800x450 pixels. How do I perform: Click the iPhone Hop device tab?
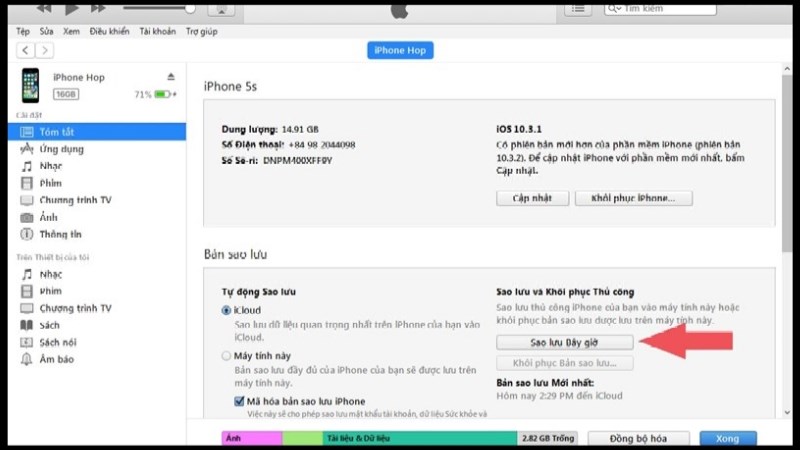(400, 51)
